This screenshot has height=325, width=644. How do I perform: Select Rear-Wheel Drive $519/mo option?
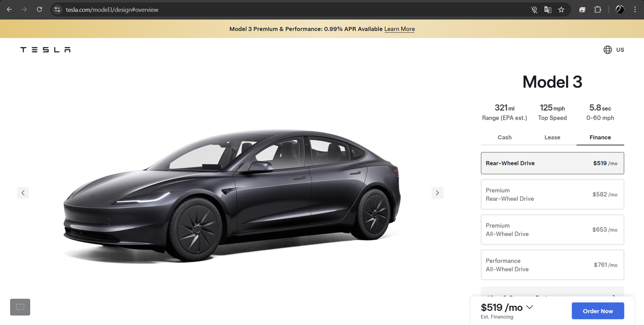click(552, 164)
